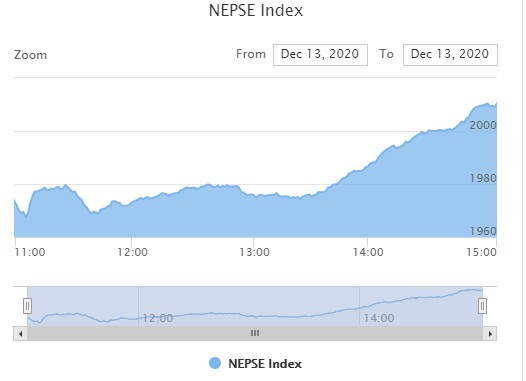The width and height of the screenshot is (526, 381).
Task: Click the chart peak near 15:00
Action: [487, 104]
